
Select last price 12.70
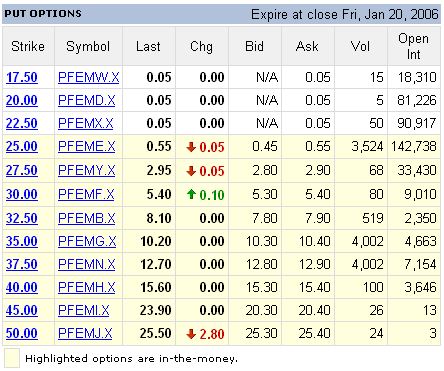[156, 264]
